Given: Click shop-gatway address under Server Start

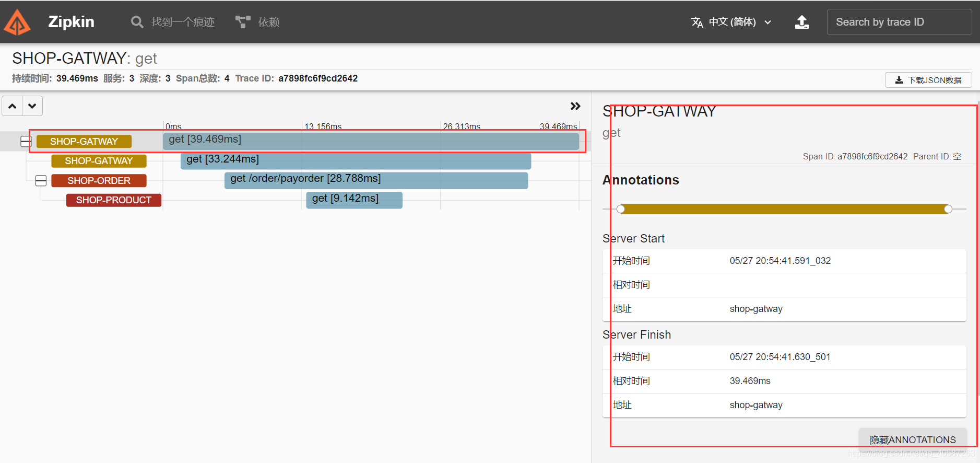Looking at the screenshot, I should click(756, 309).
